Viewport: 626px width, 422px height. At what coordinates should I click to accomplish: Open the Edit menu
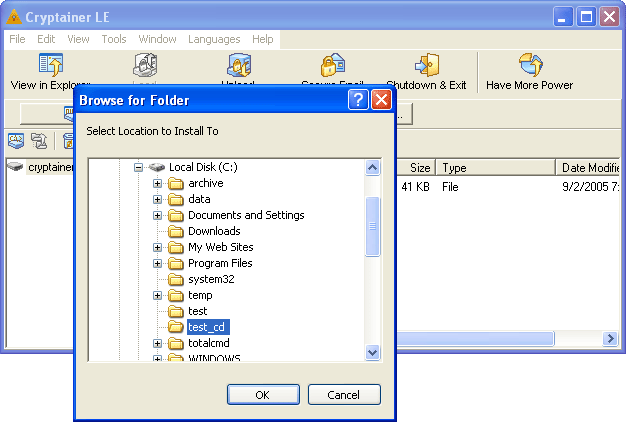click(46, 39)
